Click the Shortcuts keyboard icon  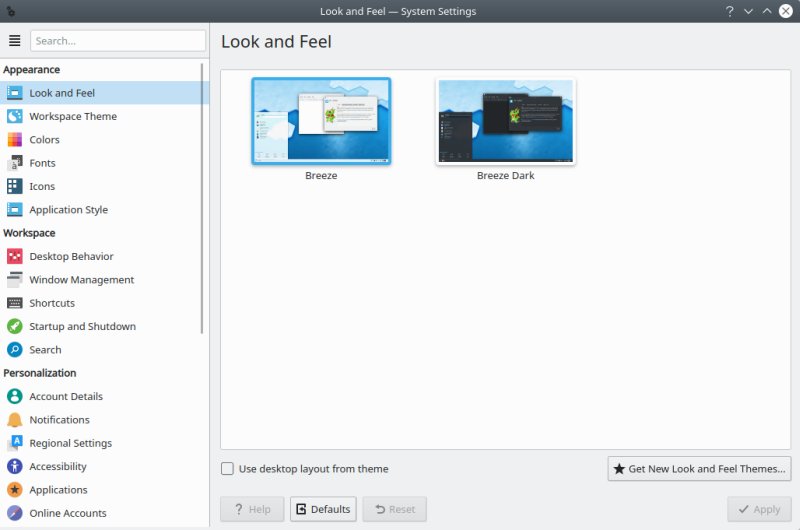pyautogui.click(x=14, y=303)
